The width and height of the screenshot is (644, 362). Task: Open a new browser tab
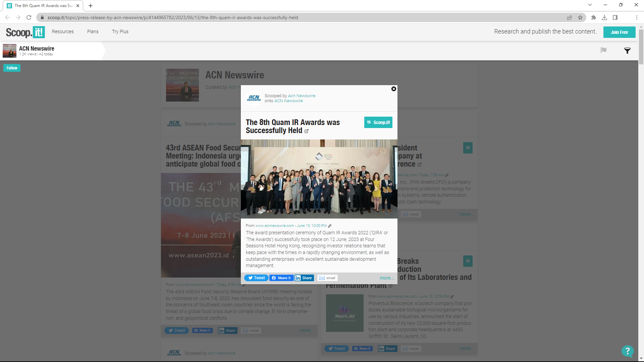click(x=91, y=6)
